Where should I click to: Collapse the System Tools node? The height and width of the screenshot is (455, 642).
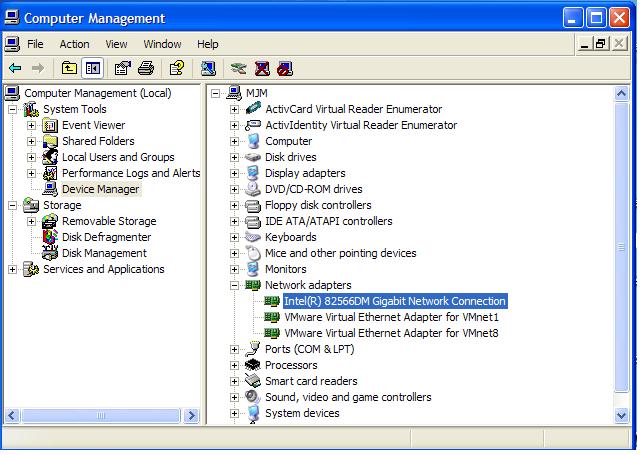click(13, 109)
